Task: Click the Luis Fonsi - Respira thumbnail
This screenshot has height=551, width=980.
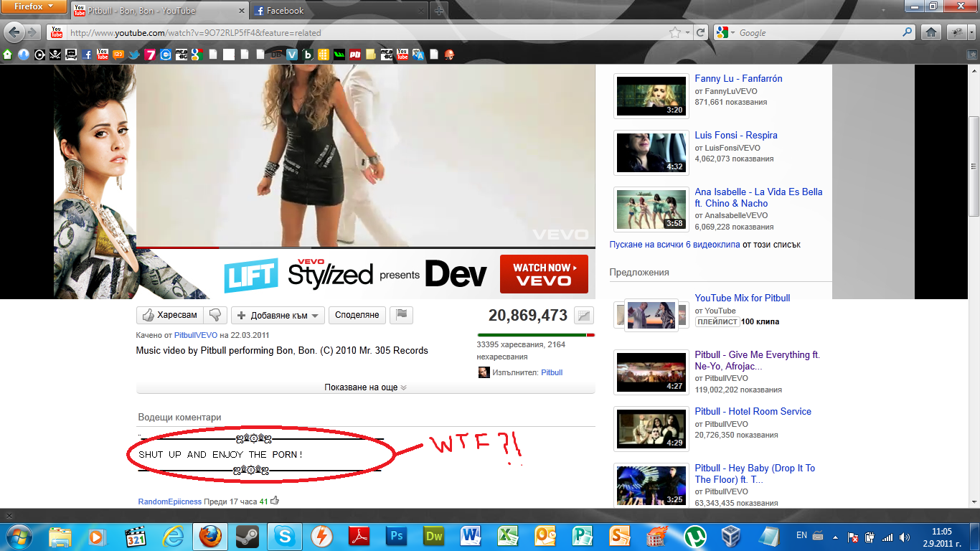Action: pos(651,152)
